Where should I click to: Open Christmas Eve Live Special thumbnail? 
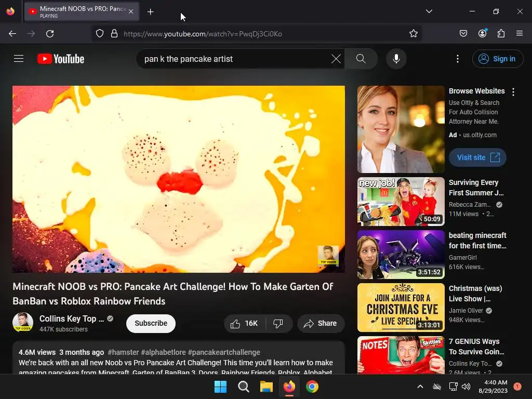tap(401, 308)
